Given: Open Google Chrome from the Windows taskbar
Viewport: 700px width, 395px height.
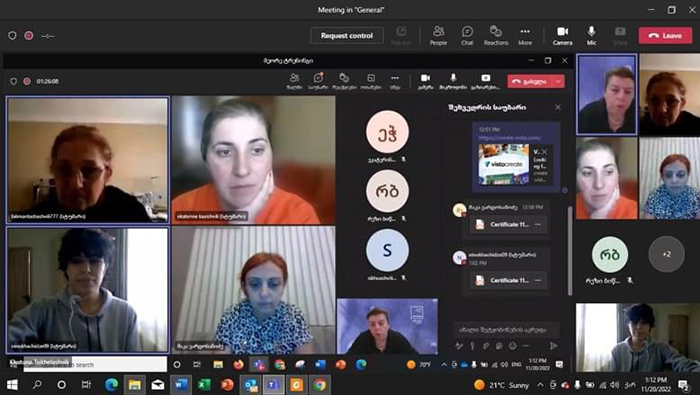Looking at the screenshot, I should (320, 384).
